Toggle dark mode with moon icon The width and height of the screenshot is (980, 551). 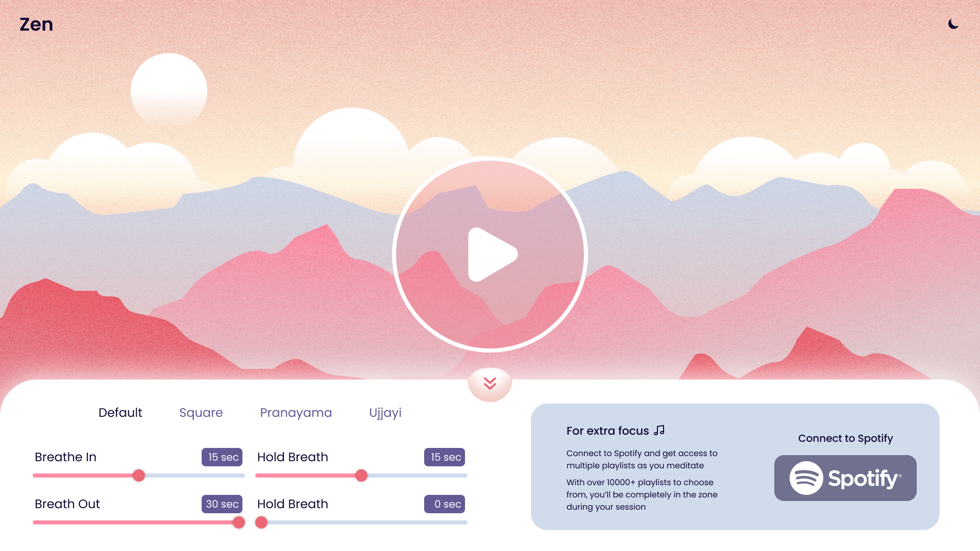coord(954,24)
